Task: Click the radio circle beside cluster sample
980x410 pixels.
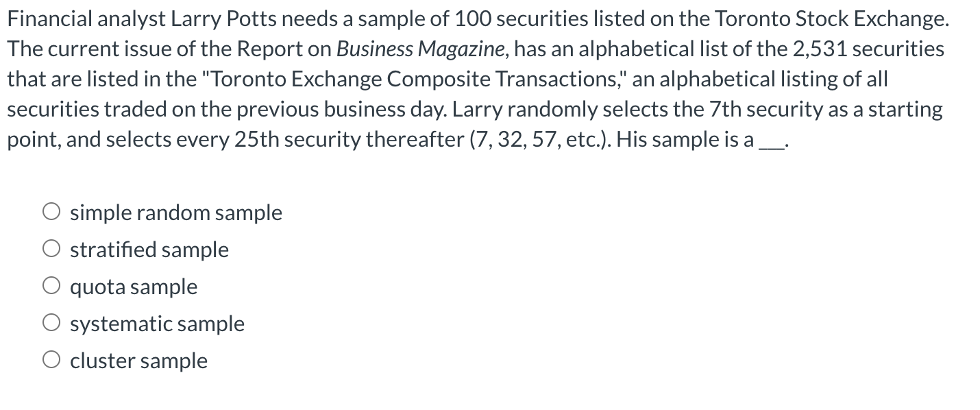Action: point(51,359)
